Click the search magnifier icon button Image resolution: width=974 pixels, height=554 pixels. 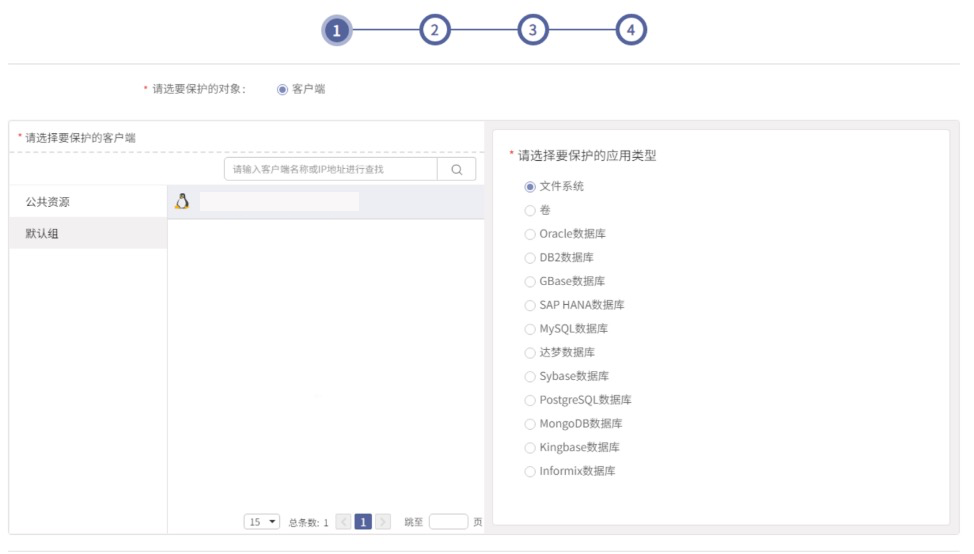(457, 170)
